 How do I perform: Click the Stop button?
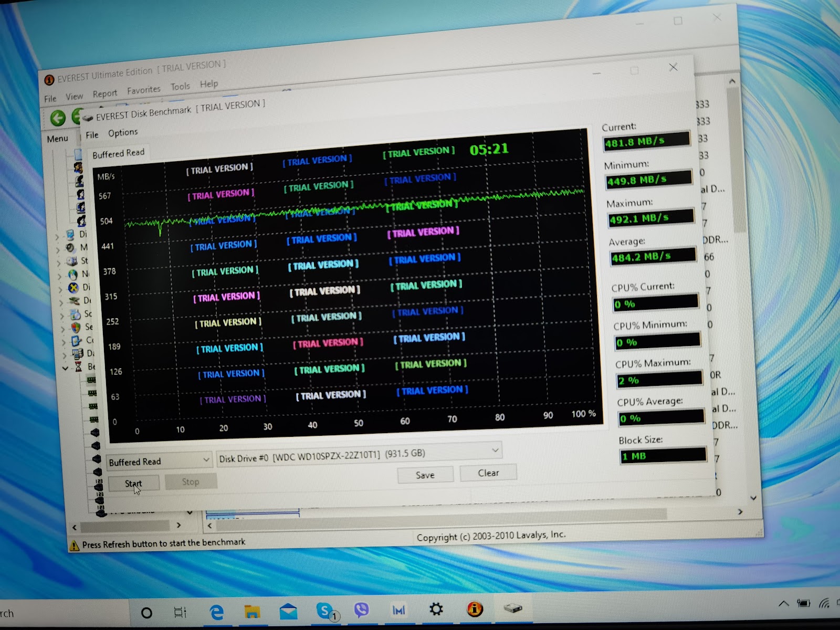click(x=191, y=481)
